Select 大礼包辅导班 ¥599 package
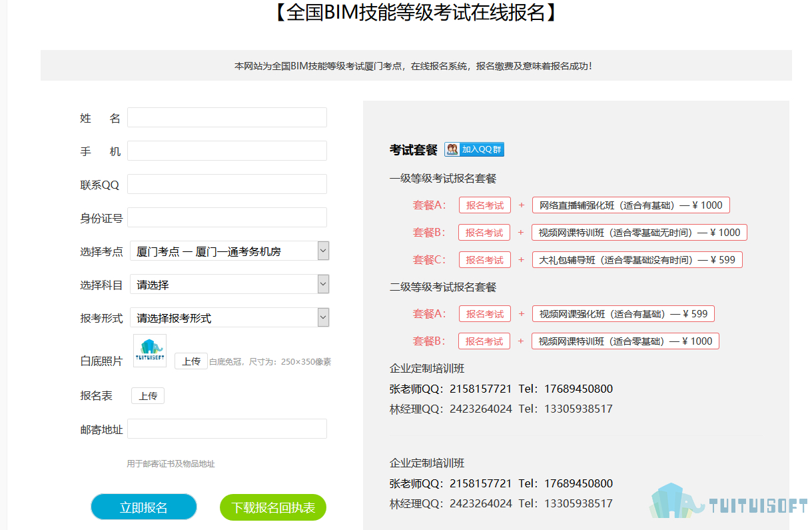Image resolution: width=812 pixels, height=530 pixels. click(637, 260)
